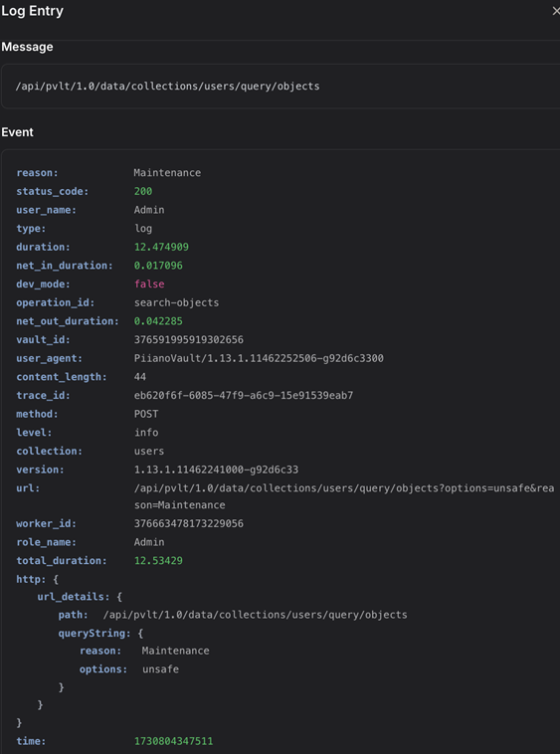Select net_in_duration value 0.017096
The image size is (560, 754).
pyautogui.click(x=158, y=266)
